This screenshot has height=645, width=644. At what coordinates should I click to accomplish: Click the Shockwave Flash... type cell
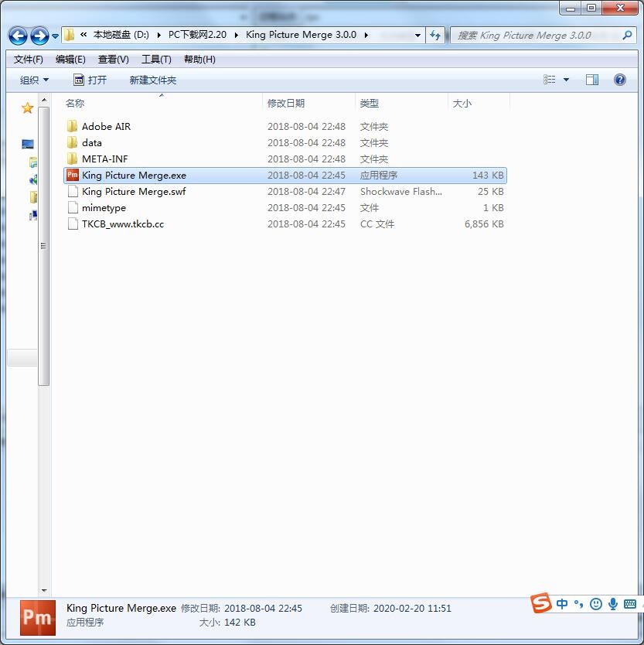(x=401, y=191)
